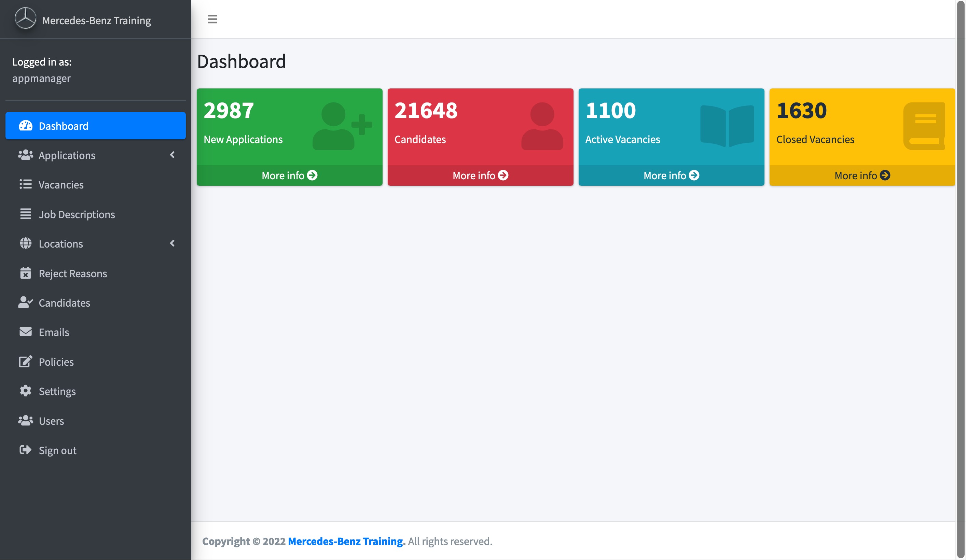Click the open book icon on the Active Vacancies card
The width and height of the screenshot is (966, 560).
pos(727,126)
